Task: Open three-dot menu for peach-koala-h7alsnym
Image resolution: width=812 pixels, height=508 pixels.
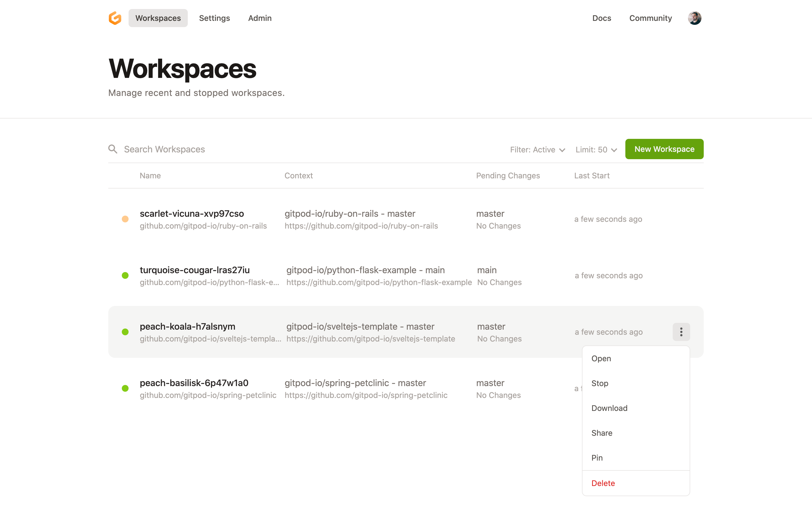Action: tap(681, 332)
